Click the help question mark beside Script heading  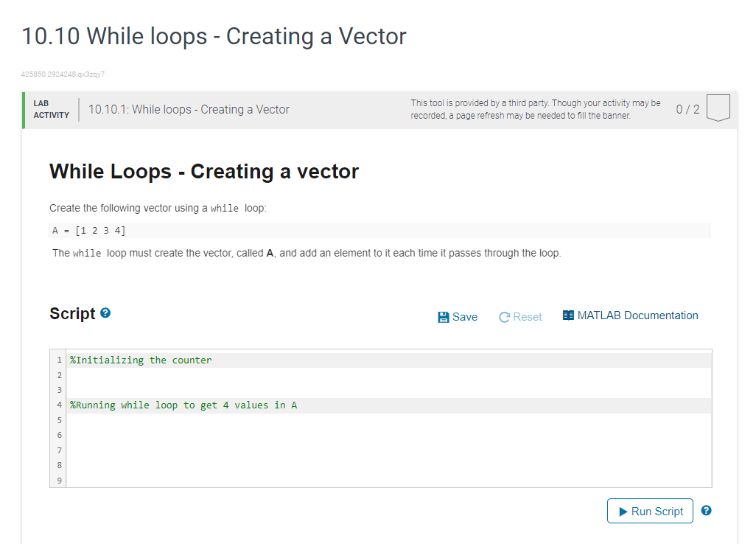(x=105, y=313)
